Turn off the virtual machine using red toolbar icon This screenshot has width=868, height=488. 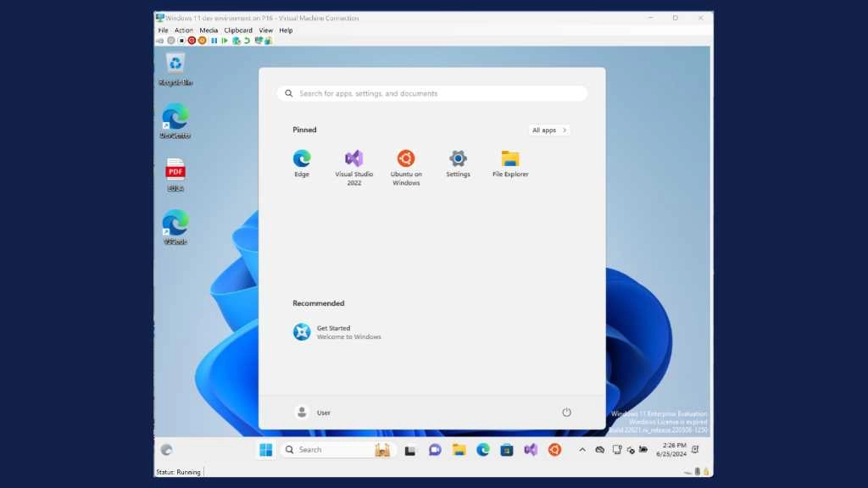(x=192, y=40)
